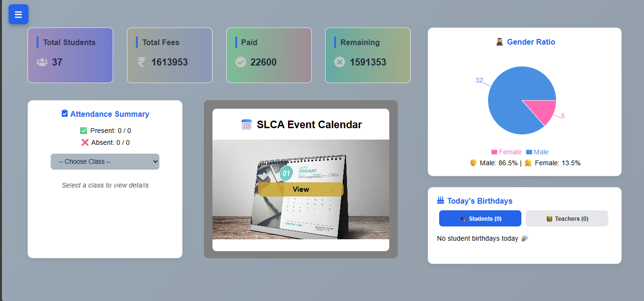
Task: Toggle the Female legend entry in chart
Action: (x=506, y=152)
